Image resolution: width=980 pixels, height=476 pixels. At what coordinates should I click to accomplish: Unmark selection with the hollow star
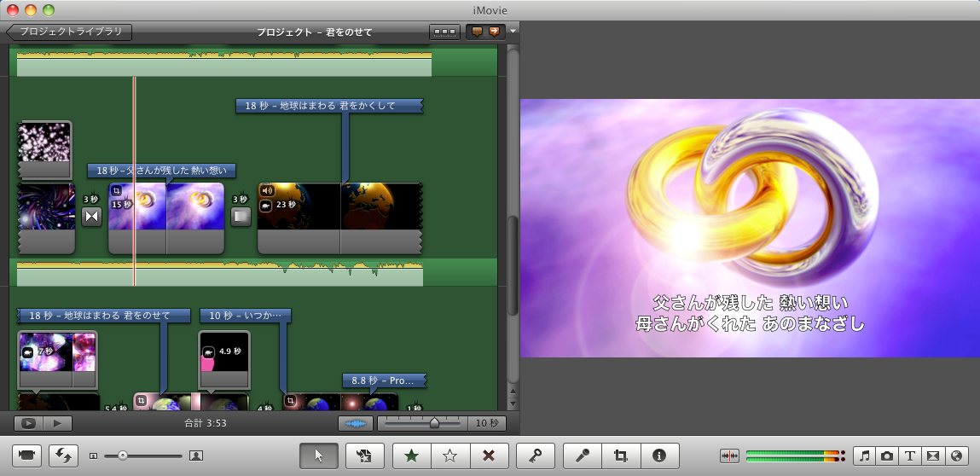click(450, 456)
